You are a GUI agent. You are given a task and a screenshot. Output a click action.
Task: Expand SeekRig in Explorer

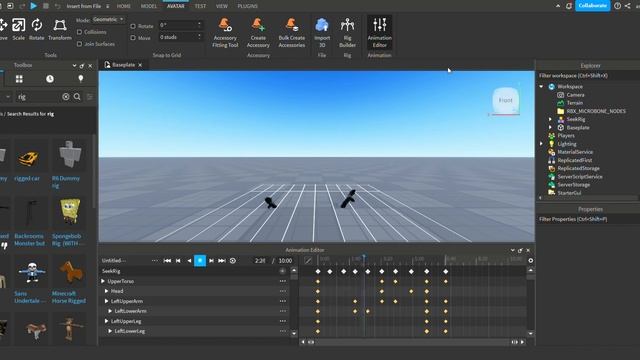[550, 119]
